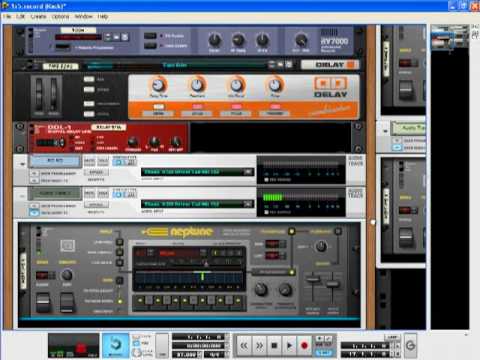Click the Combinator pitch wheel
The width and height of the screenshot is (480, 360).
coord(39,93)
